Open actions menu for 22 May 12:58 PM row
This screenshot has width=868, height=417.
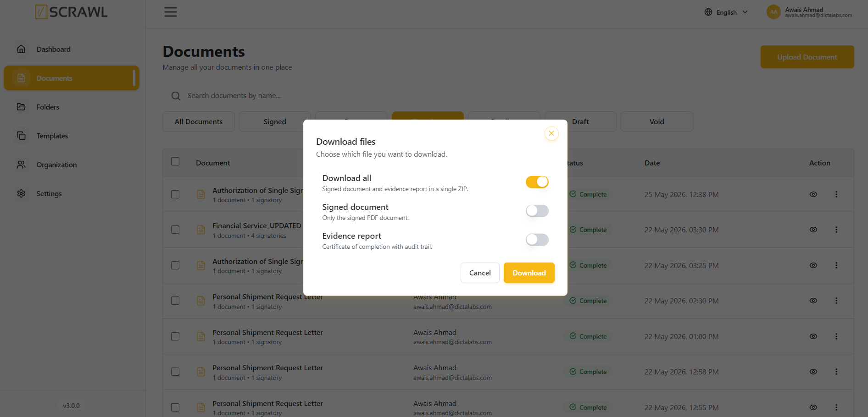click(x=836, y=372)
